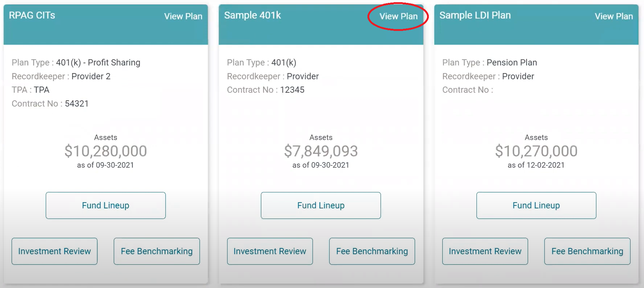
Task: Click the RPAG CITs assets value $10,280,000
Action: point(106,151)
